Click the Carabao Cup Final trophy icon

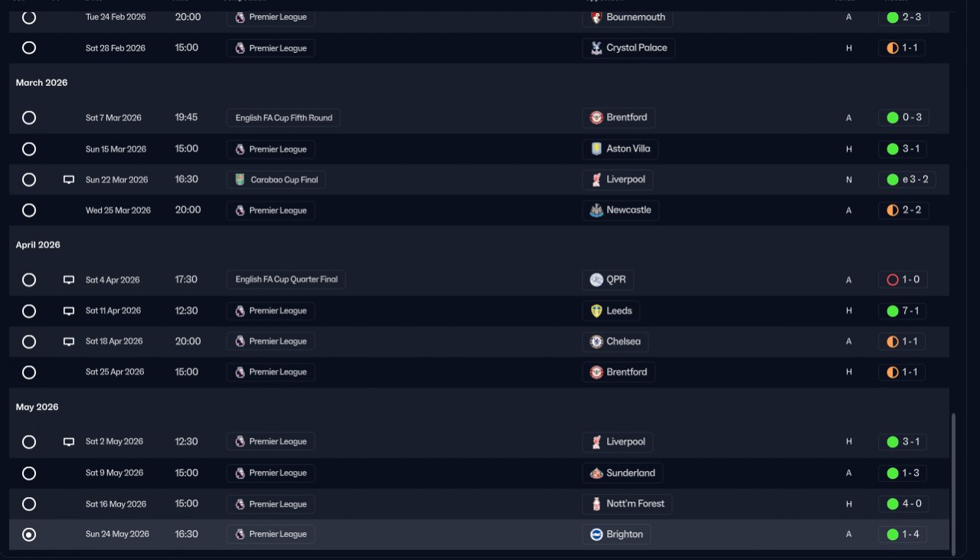tap(240, 180)
